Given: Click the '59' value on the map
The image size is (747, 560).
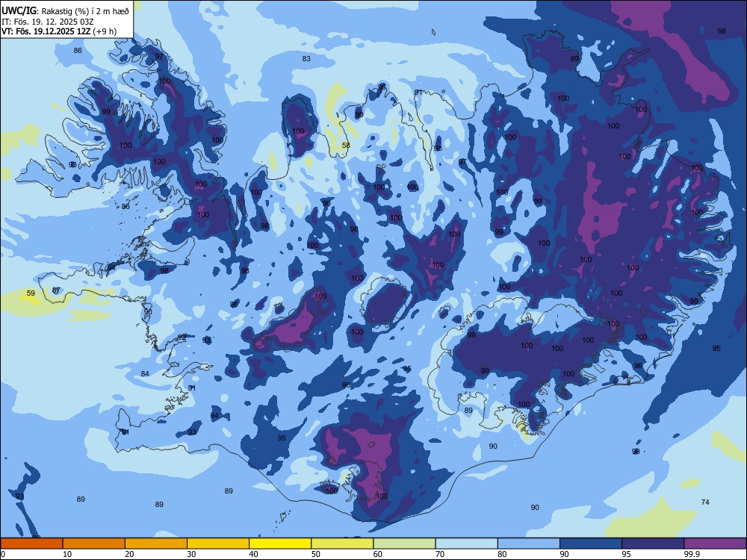Looking at the screenshot, I should click(x=31, y=293).
